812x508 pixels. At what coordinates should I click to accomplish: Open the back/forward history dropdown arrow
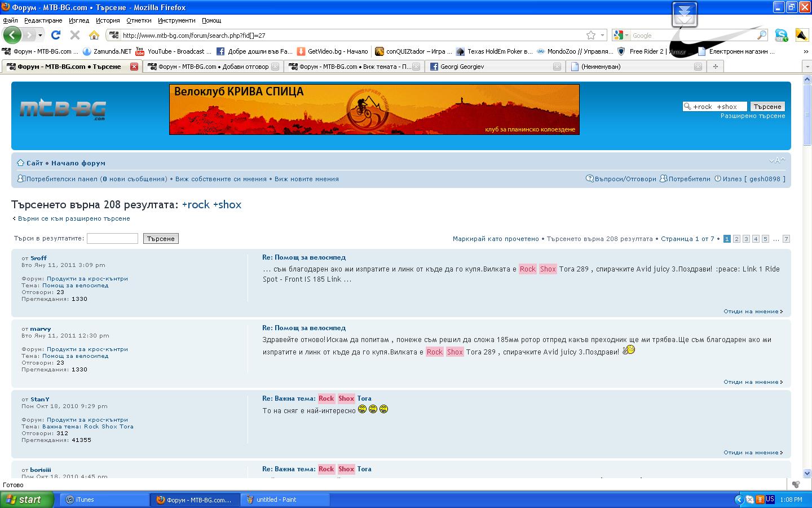pyautogui.click(x=40, y=35)
